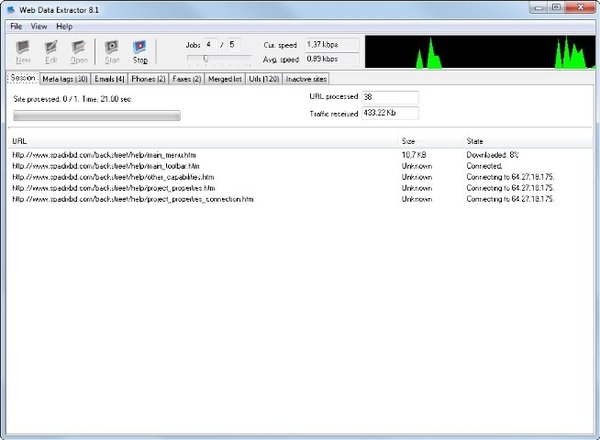
Task: Open the View menu
Action: coord(39,26)
